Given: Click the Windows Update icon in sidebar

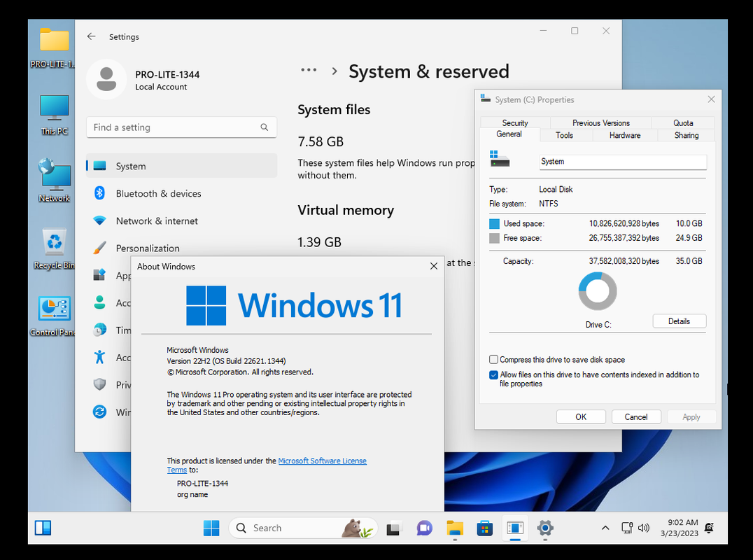Looking at the screenshot, I should [99, 412].
